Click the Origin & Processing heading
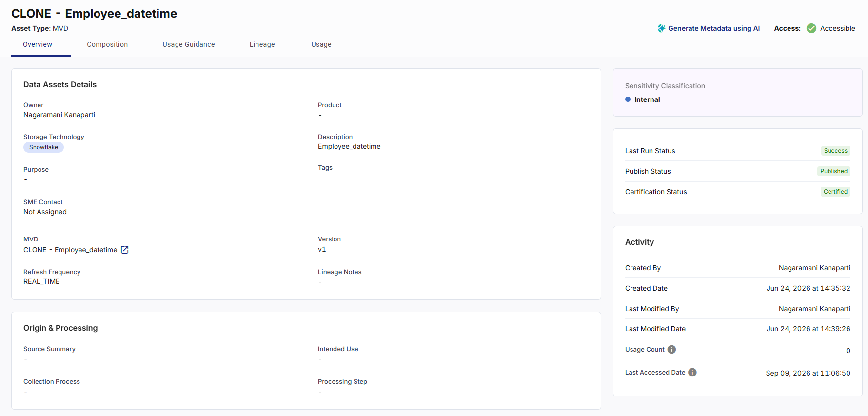This screenshot has height=416, width=868. (60, 328)
